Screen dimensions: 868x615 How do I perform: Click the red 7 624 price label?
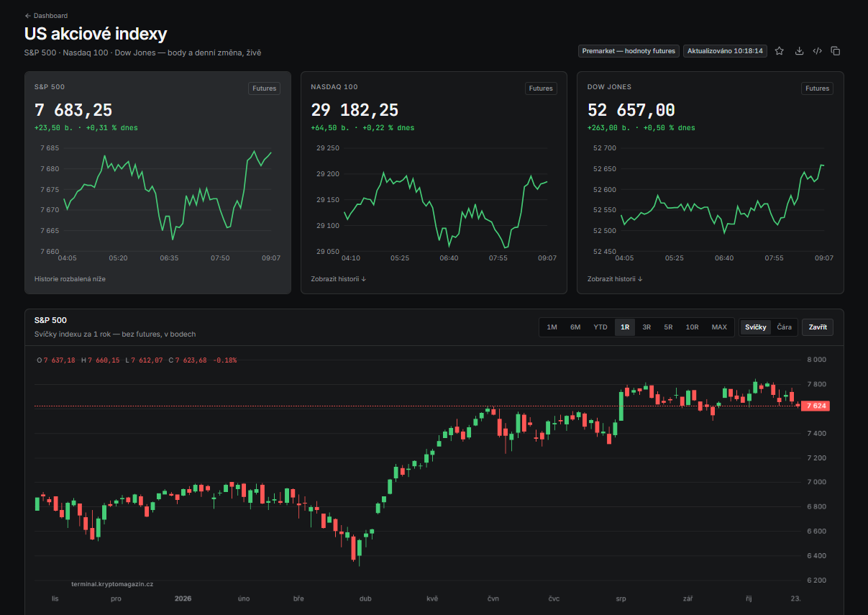tap(817, 406)
